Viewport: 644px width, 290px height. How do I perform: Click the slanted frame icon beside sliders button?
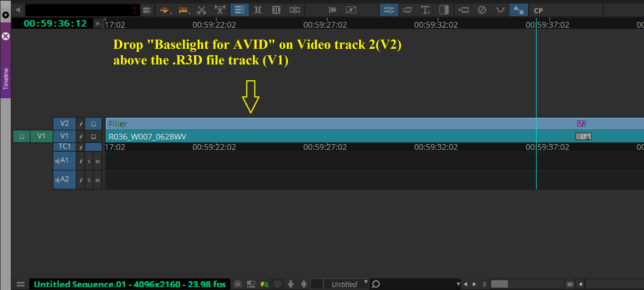(407, 10)
